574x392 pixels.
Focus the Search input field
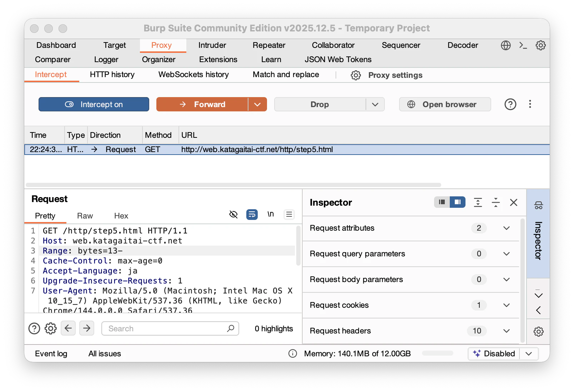[x=170, y=328]
